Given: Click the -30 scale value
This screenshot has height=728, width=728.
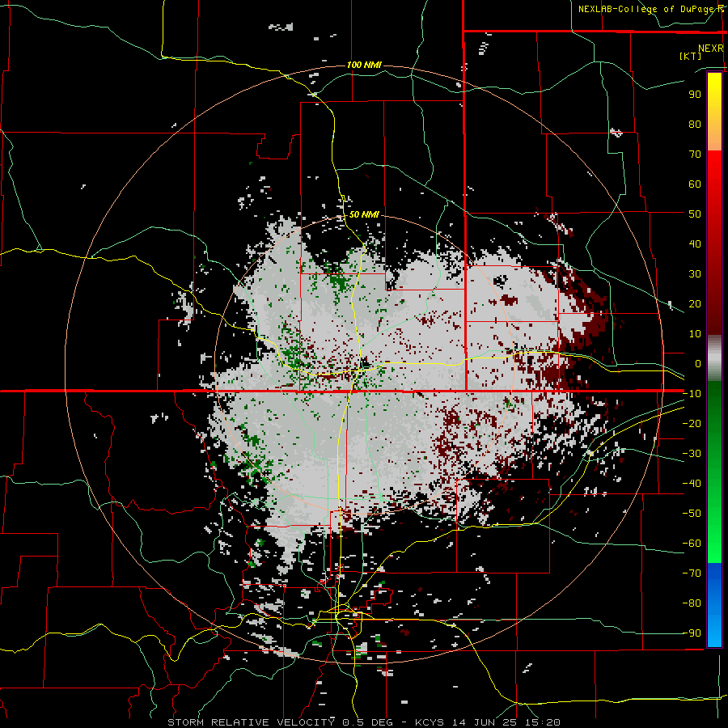Looking at the screenshot, I should pyautogui.click(x=692, y=454).
